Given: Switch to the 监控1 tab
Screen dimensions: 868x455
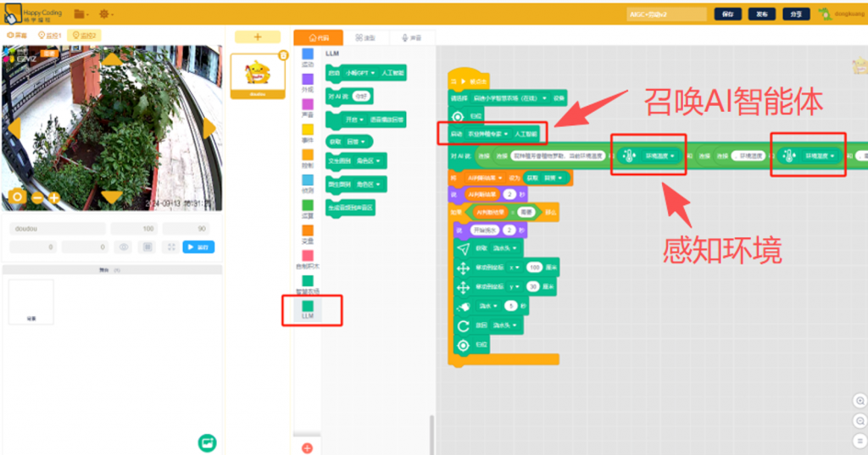Looking at the screenshot, I should pyautogui.click(x=49, y=35).
